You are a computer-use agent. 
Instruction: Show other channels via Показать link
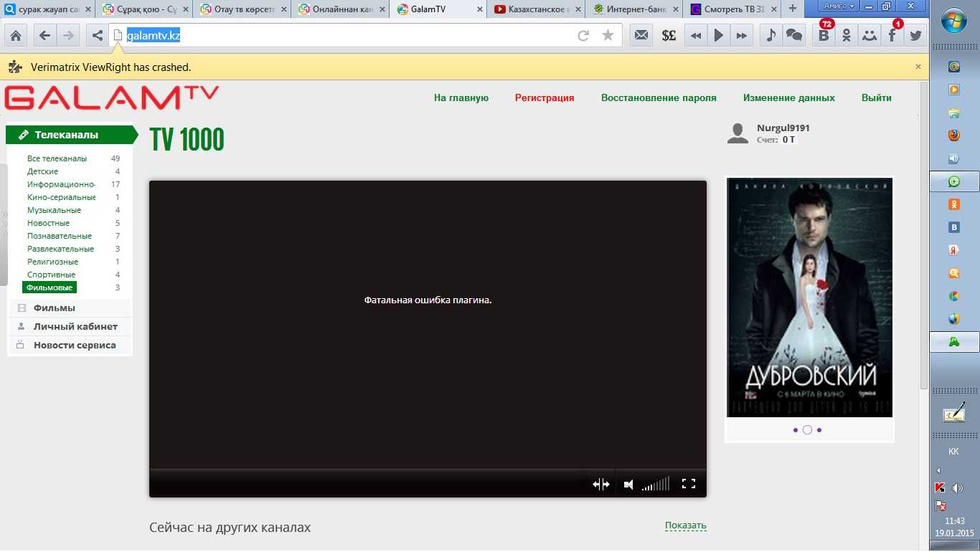tap(685, 525)
